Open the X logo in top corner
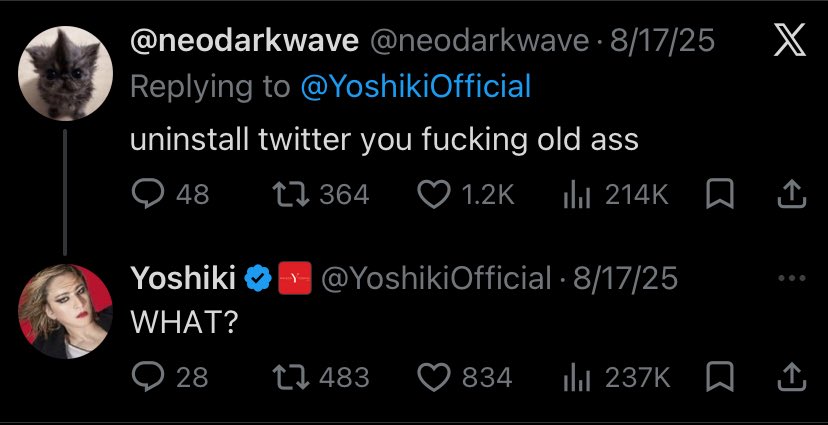The image size is (828, 425). click(789, 40)
